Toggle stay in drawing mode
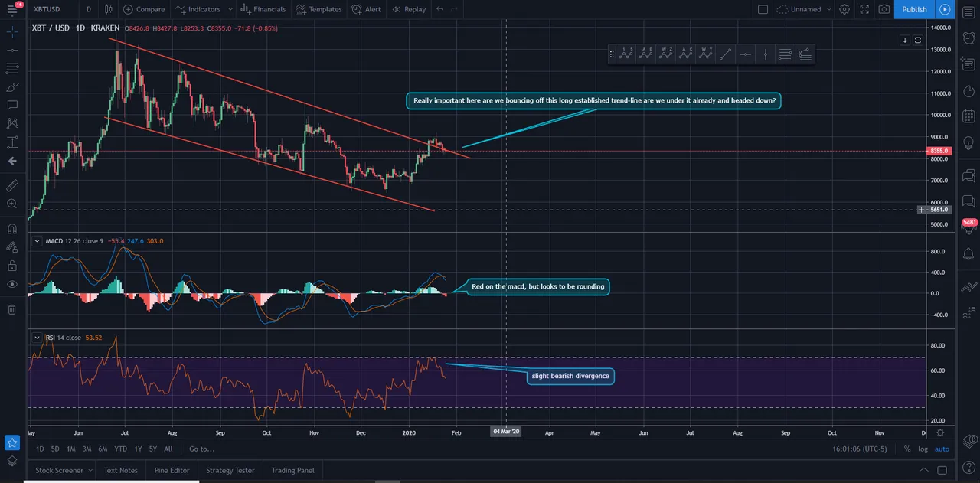This screenshot has height=483, width=980. pos(11,247)
